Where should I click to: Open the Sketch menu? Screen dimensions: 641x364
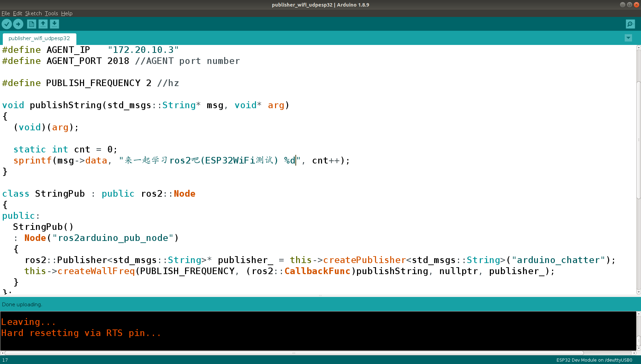point(33,13)
